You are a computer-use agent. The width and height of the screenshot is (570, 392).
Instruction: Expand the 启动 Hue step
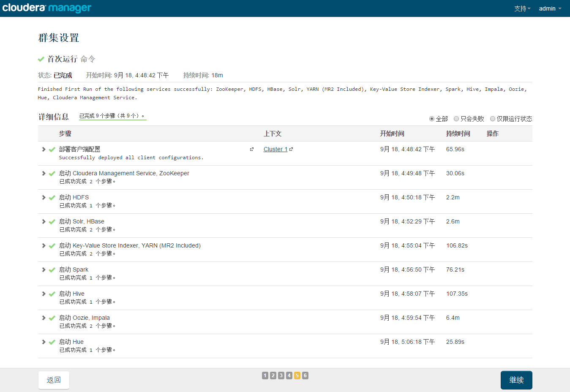(44, 342)
